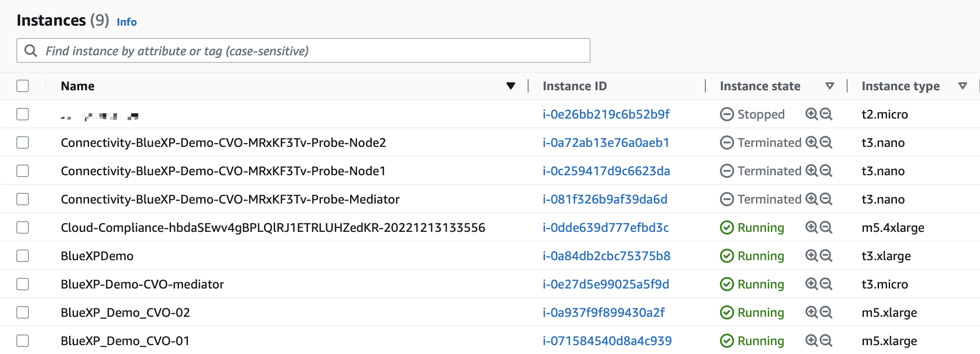Image resolution: width=980 pixels, height=354 pixels.
Task: Open Instance type column sort arrow
Action: (x=962, y=86)
